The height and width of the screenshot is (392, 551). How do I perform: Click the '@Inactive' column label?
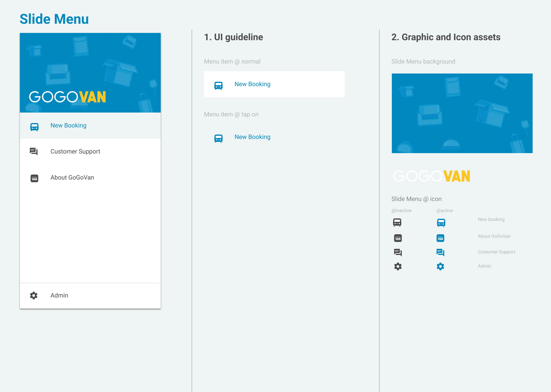[402, 211]
